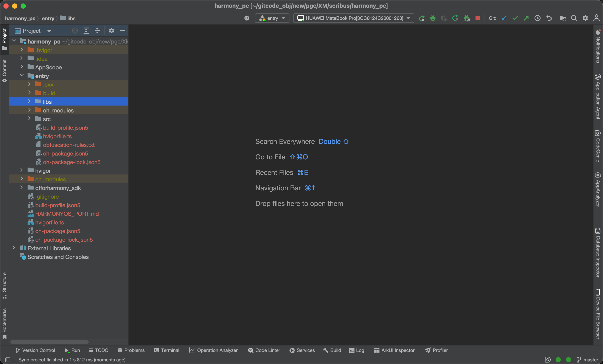Click Git push green arrow icon
The height and width of the screenshot is (364, 603).
(x=526, y=18)
